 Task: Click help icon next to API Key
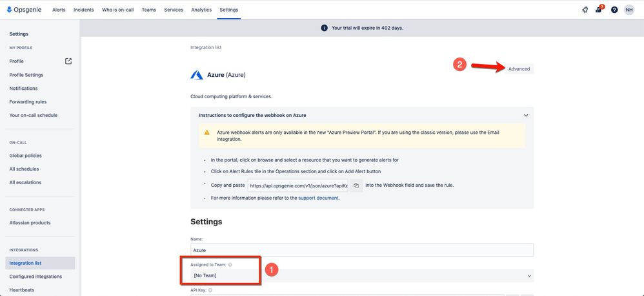pos(210,290)
